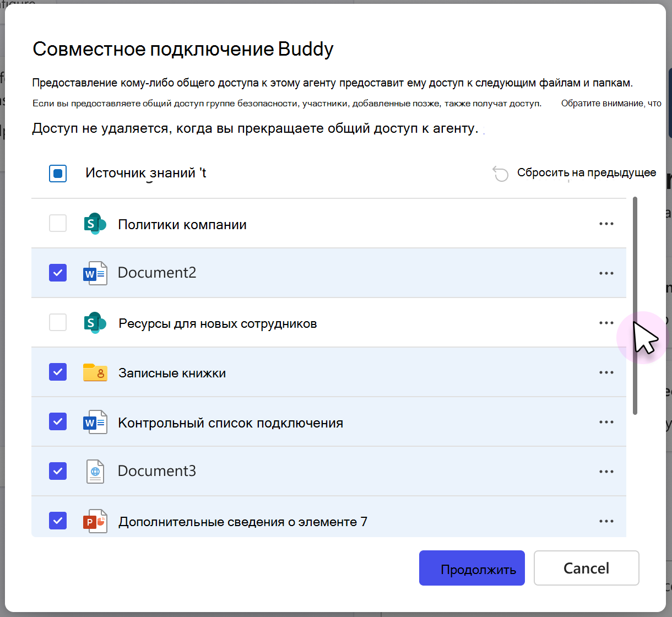This screenshot has height=617, width=672.
Task: Click the vertical scrollbar of the file list
Action: tap(635, 306)
